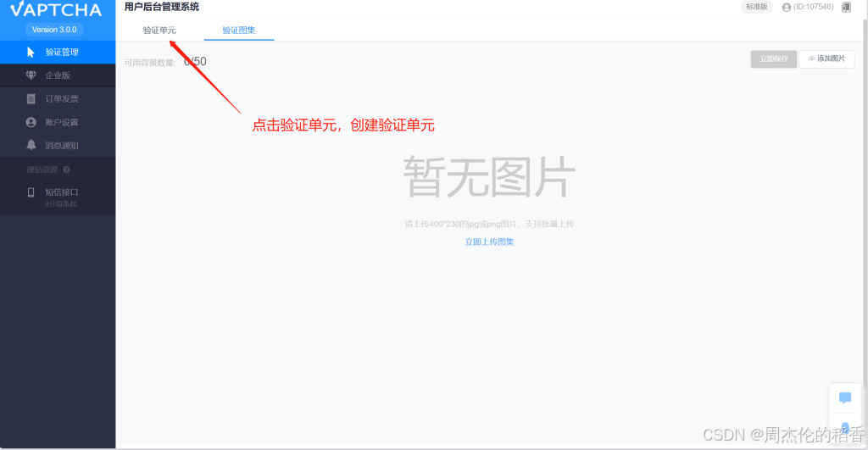This screenshot has height=450, width=868.
Task: Open the 企业版 menu item label
Action: click(57, 75)
